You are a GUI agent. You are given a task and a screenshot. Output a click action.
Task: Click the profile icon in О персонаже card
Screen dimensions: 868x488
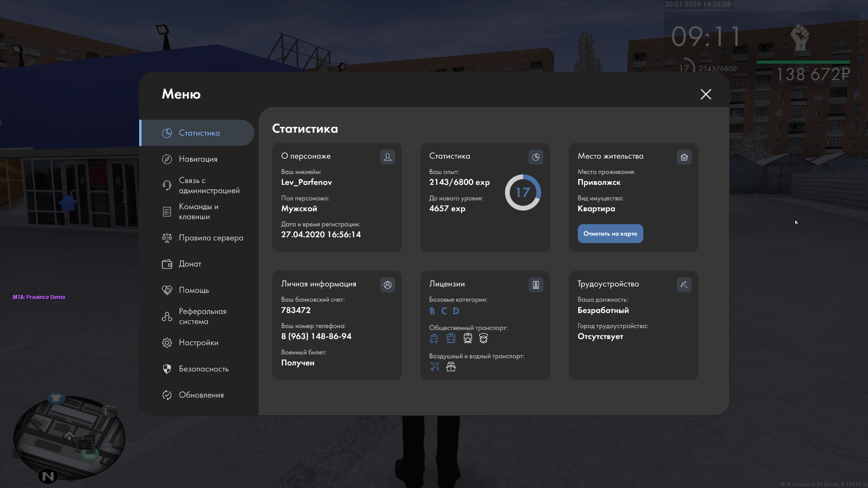click(x=387, y=157)
